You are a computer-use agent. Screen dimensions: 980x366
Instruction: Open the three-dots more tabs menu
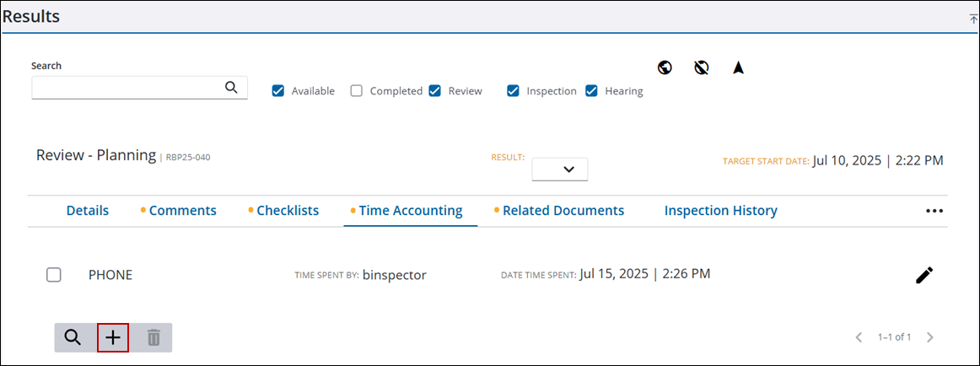934,211
